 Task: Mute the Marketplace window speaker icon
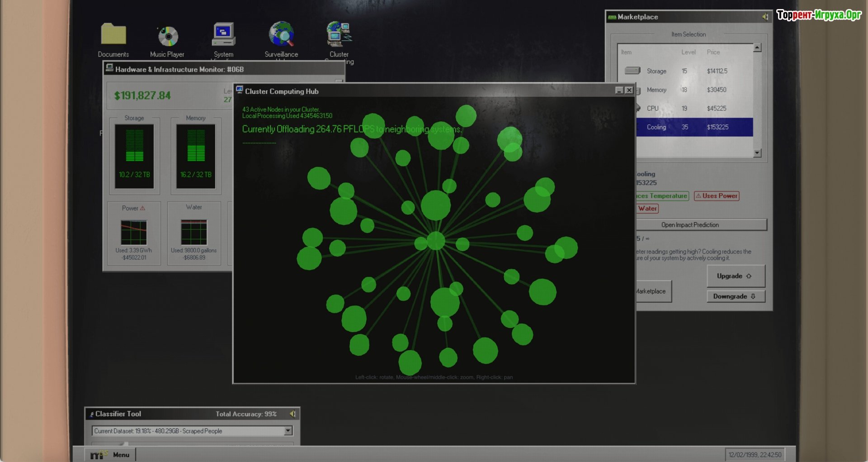click(x=765, y=17)
